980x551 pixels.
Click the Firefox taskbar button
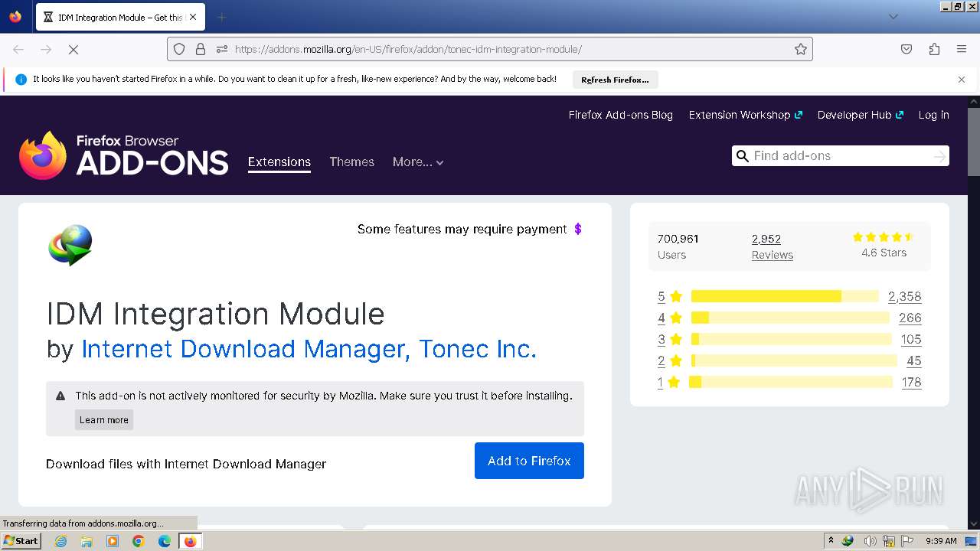[190, 541]
